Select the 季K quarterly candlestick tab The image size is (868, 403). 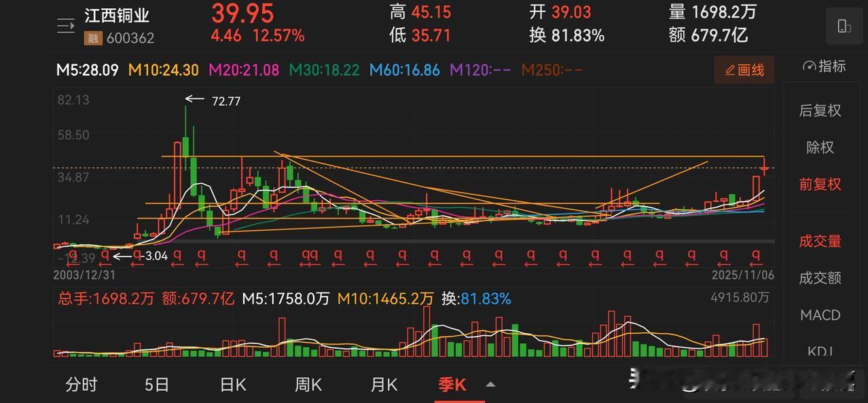[453, 385]
